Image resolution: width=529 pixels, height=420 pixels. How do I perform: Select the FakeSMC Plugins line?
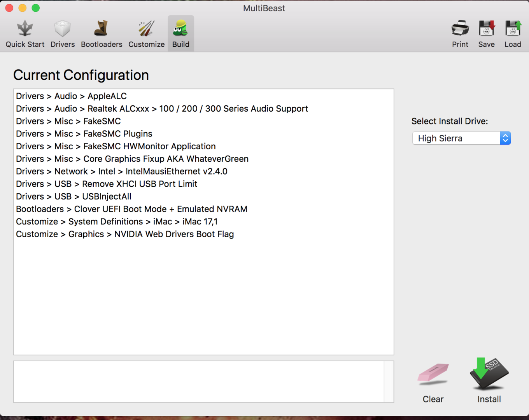(x=84, y=134)
